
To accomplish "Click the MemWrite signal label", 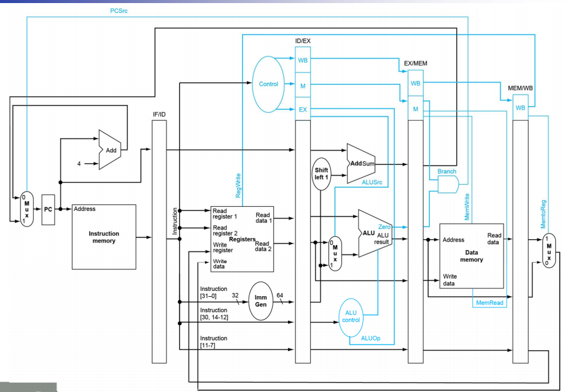I will tap(467, 207).
